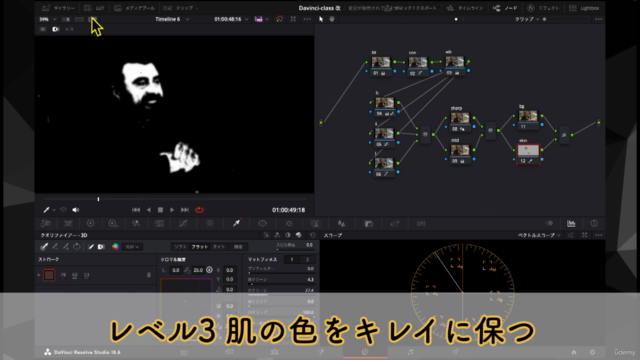Image resolution: width=640 pixels, height=360 pixels.
Task: Open the Color Warper palette icon
Action: pos(210,223)
